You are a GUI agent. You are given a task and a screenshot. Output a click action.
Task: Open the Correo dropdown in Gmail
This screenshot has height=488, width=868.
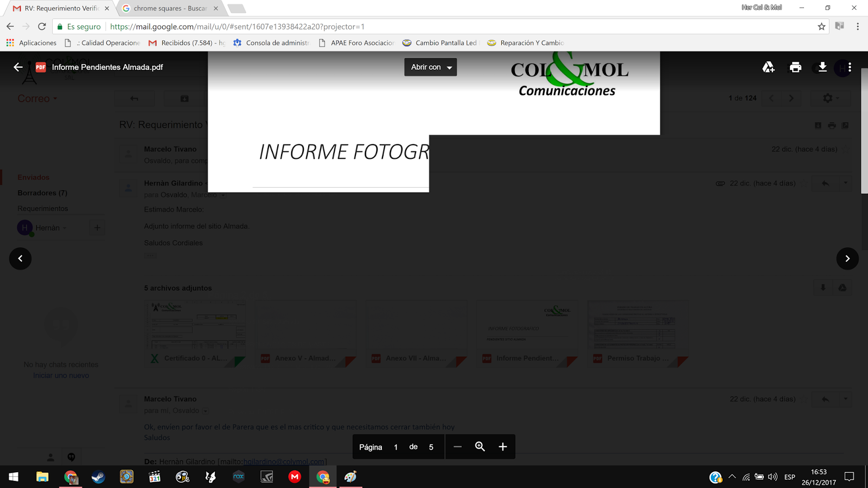[37, 99]
